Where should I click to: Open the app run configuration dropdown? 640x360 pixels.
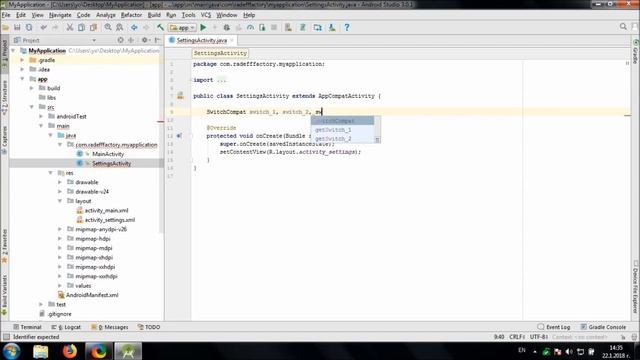(182, 28)
